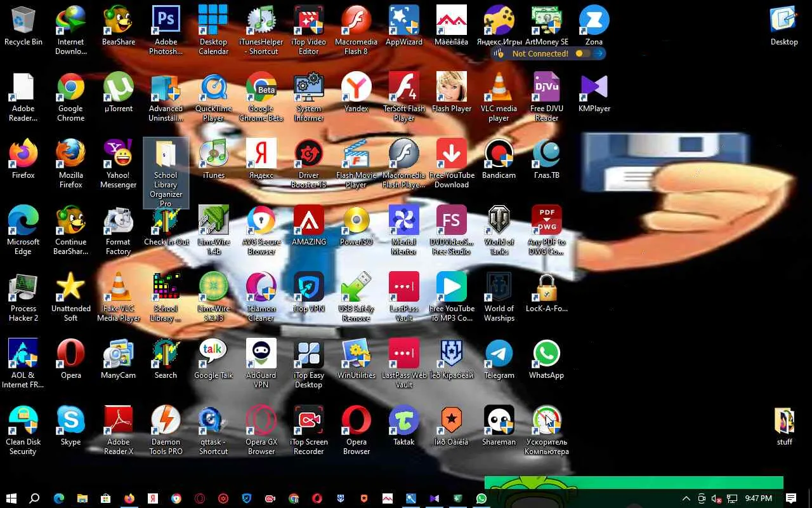Image resolution: width=812 pixels, height=508 pixels.
Task: Open the Shareman desktop shortcut
Action: (x=499, y=426)
